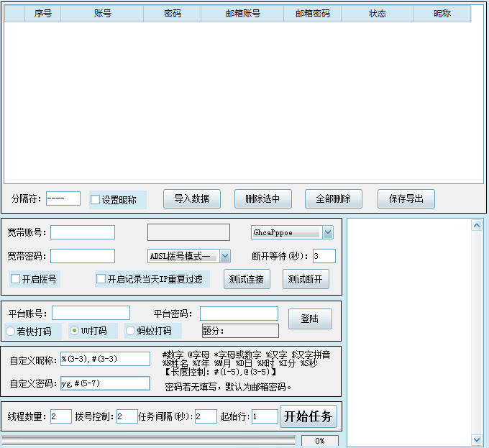Check 开启记录当天IP重复过滤 option
489x448 pixels.
pyautogui.click(x=101, y=279)
